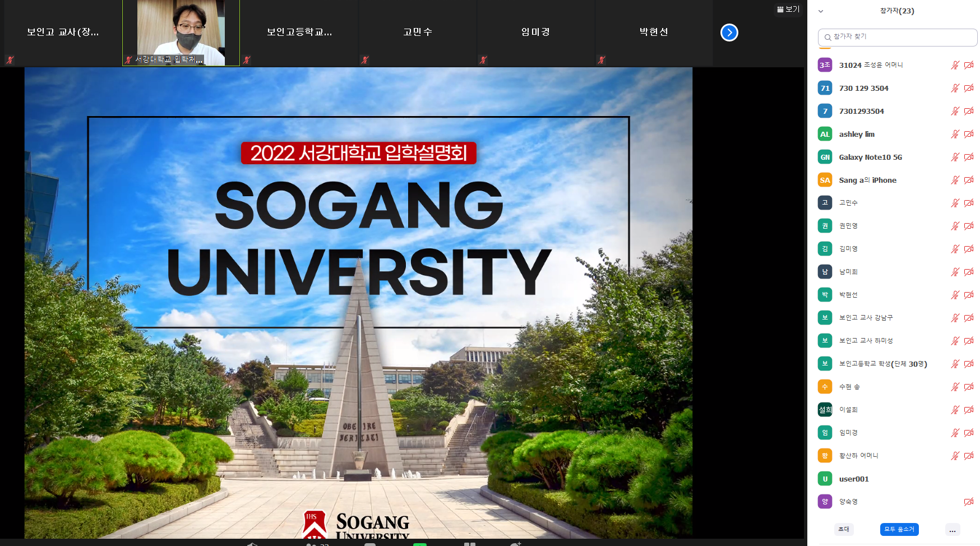980x546 pixels.
Task: Show next page of video tiles with blue arrow
Action: [x=729, y=33]
